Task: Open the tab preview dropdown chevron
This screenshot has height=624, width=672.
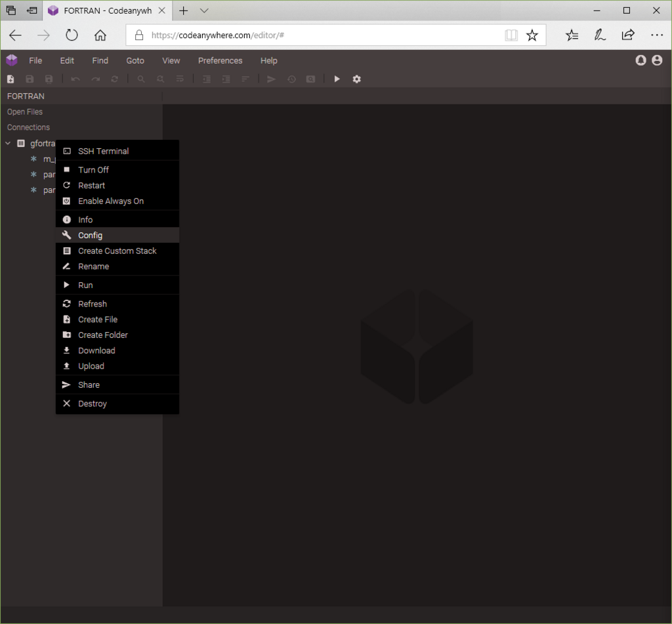Action: [205, 10]
